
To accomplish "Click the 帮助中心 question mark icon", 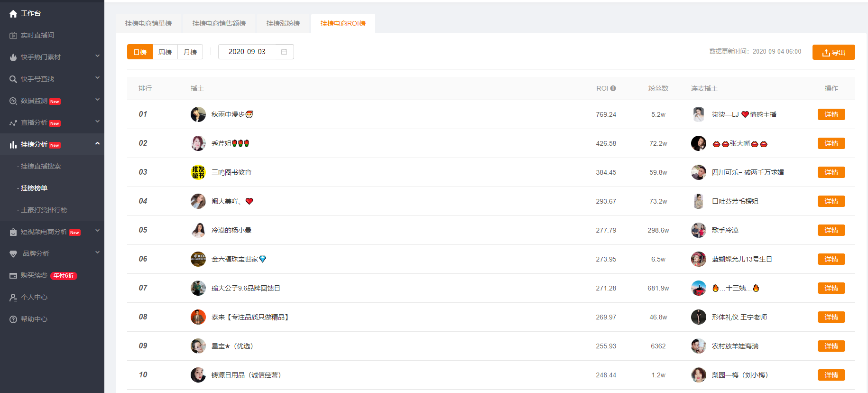I will tap(13, 319).
